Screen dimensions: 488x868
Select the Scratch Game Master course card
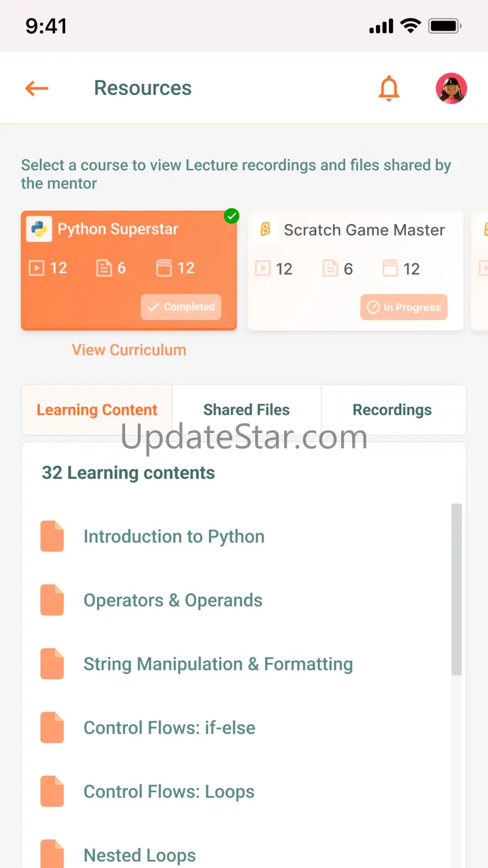(x=355, y=270)
